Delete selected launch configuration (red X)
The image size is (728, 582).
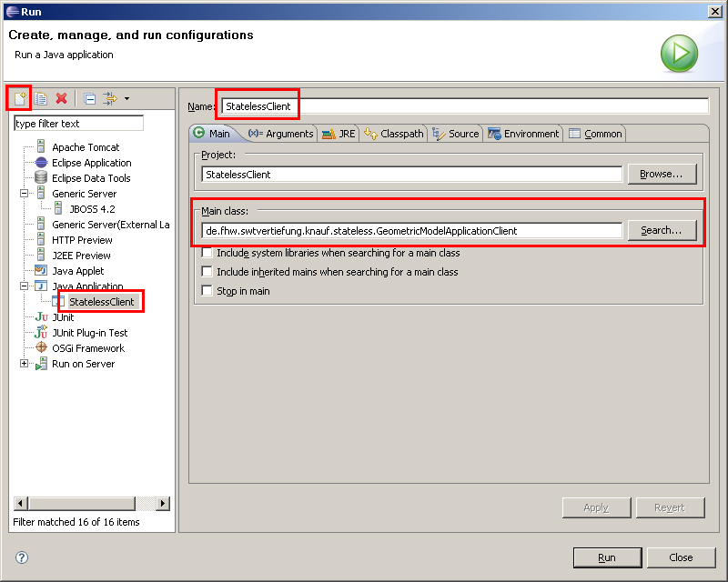click(61, 98)
